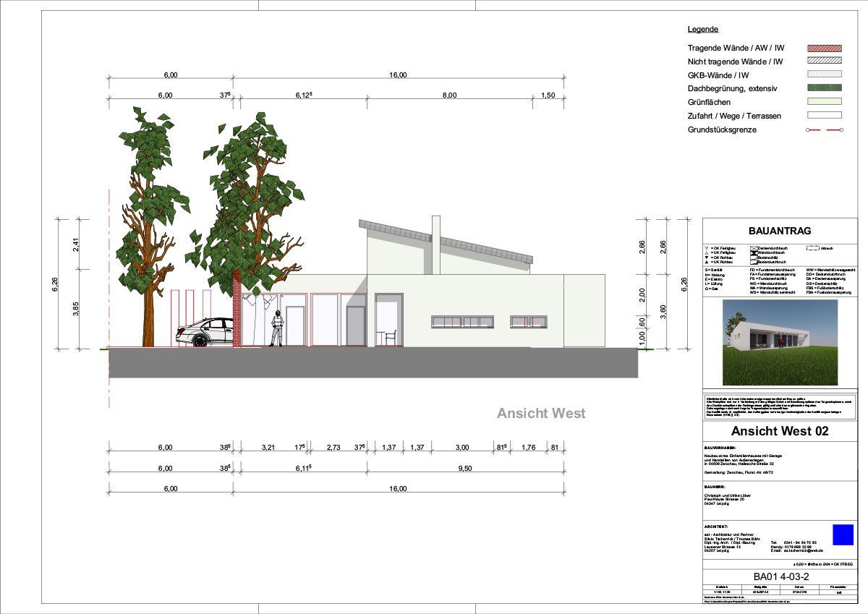This screenshot has width=868, height=614.
Task: Select the gray "Ansicht West" view label
Action: pos(540,414)
